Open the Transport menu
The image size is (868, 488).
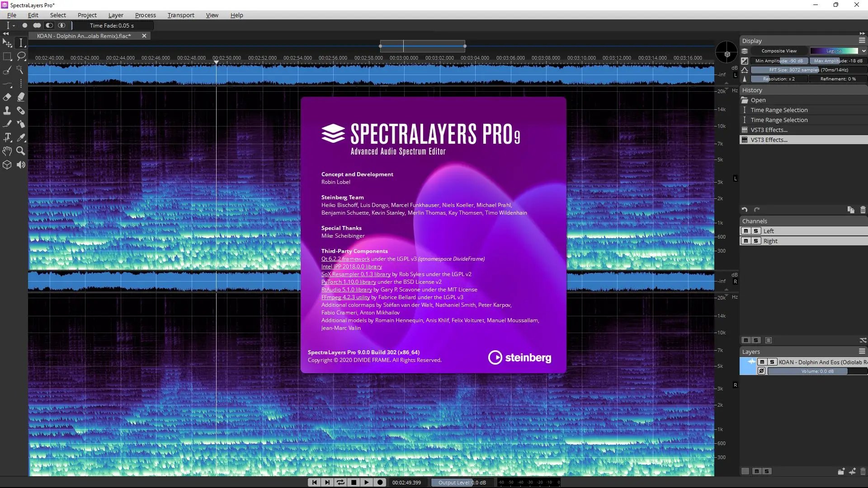click(180, 15)
